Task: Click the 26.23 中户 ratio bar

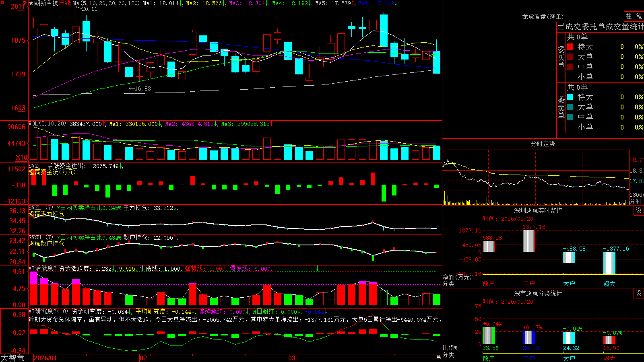Action: 529,337
